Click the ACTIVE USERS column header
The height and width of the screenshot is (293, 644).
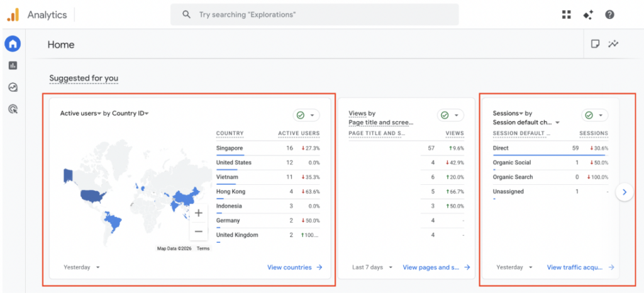[299, 133]
